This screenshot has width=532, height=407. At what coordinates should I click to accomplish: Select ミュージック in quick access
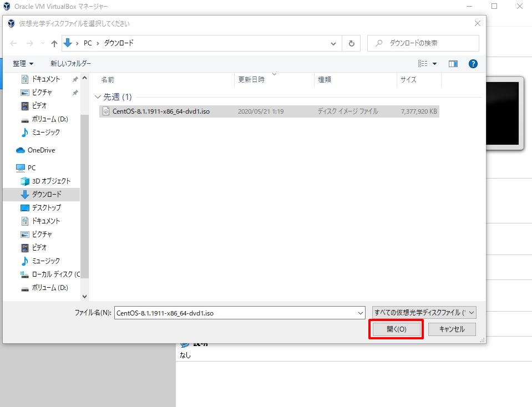(45, 133)
